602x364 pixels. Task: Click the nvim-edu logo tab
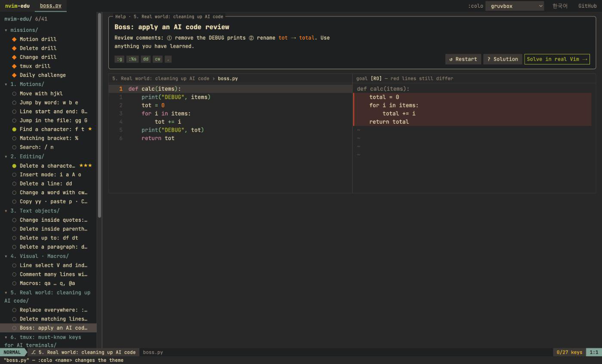click(x=17, y=6)
